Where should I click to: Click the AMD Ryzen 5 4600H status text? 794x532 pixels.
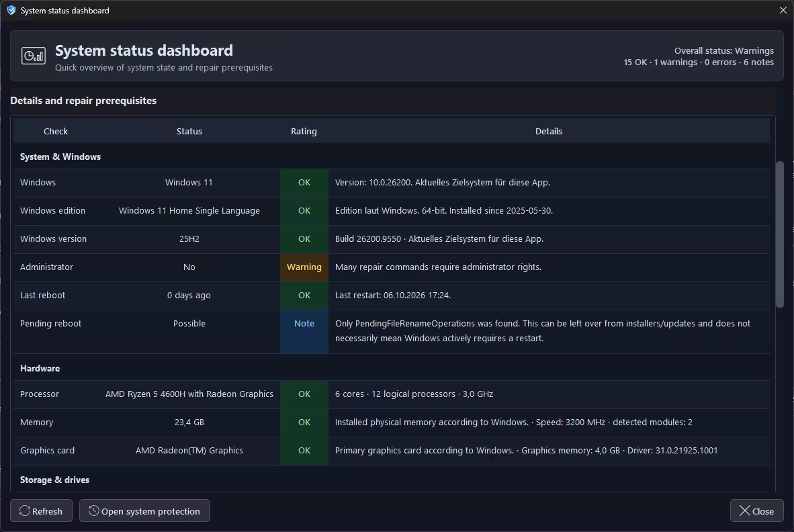189,394
